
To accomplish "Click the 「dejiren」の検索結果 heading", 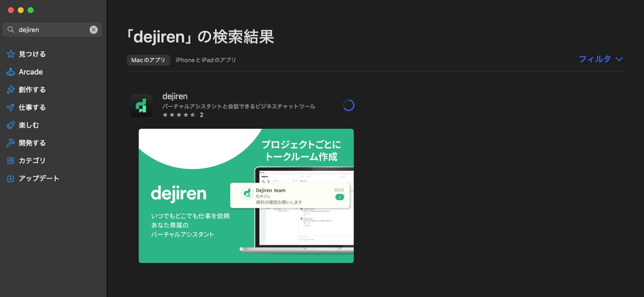I will click(x=200, y=37).
